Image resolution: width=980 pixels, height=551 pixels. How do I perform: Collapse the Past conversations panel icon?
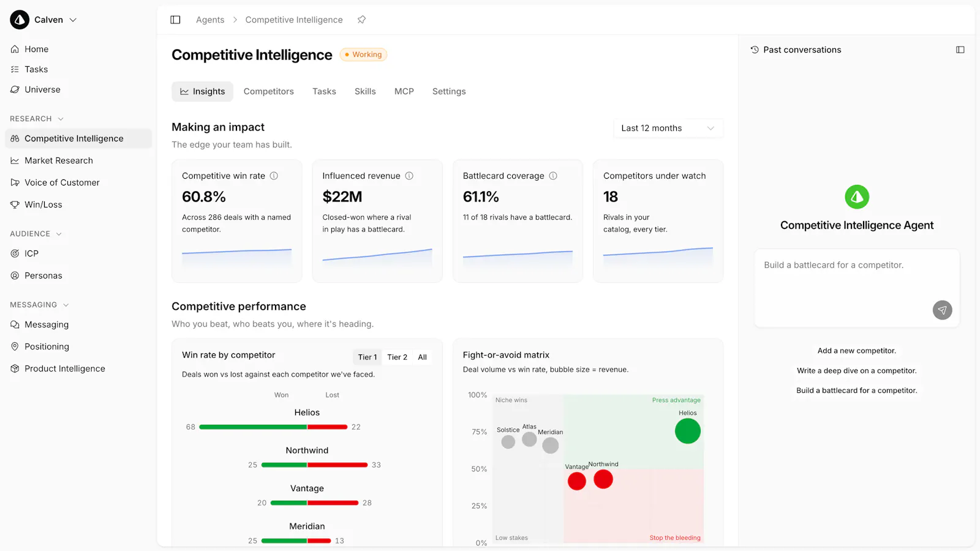coord(960,50)
